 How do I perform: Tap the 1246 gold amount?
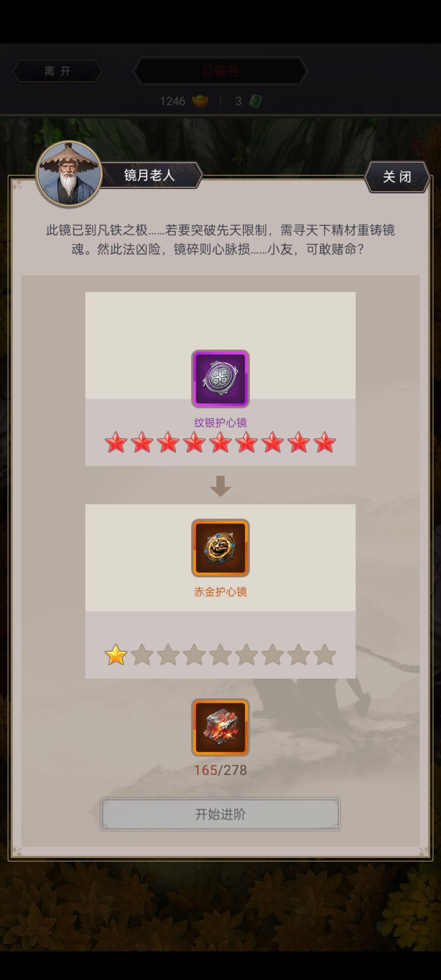[x=172, y=101]
